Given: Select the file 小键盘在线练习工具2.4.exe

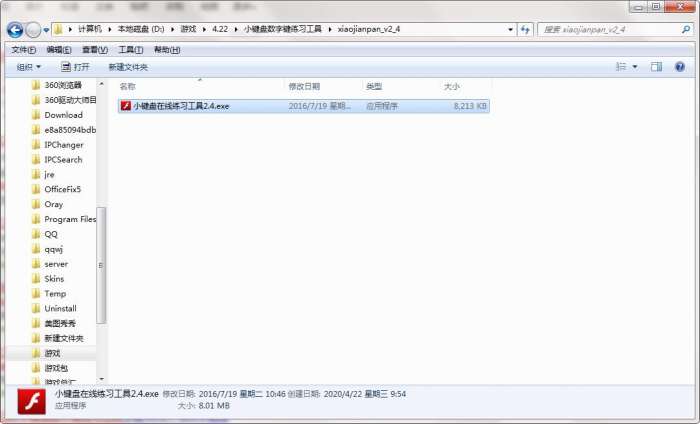Looking at the screenshot, I should (x=304, y=106).
